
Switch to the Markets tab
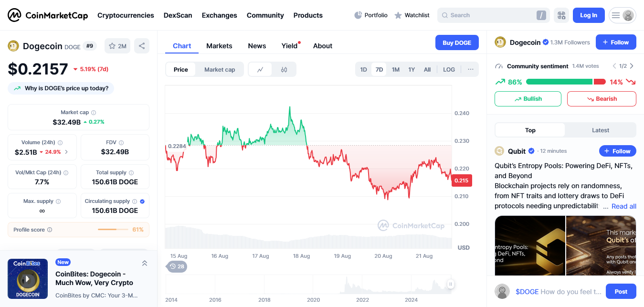pos(219,46)
